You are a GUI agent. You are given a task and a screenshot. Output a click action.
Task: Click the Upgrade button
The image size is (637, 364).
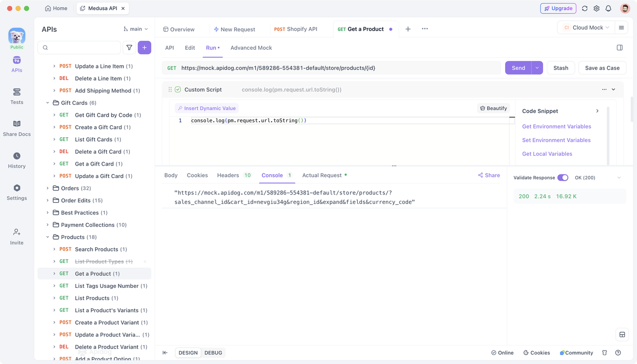pyautogui.click(x=558, y=8)
